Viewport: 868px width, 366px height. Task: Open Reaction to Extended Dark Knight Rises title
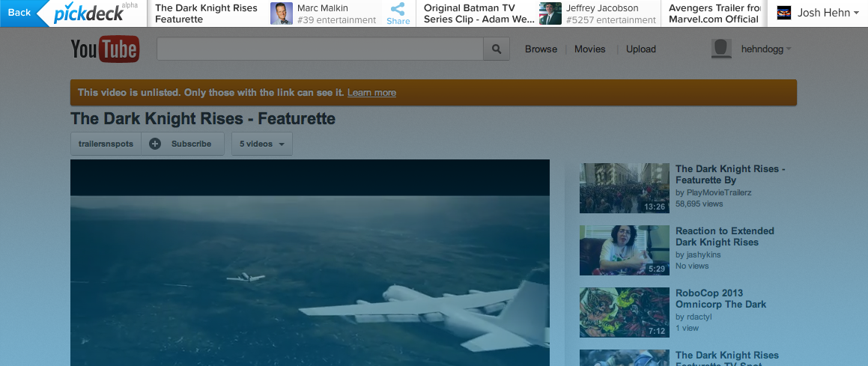tap(725, 237)
